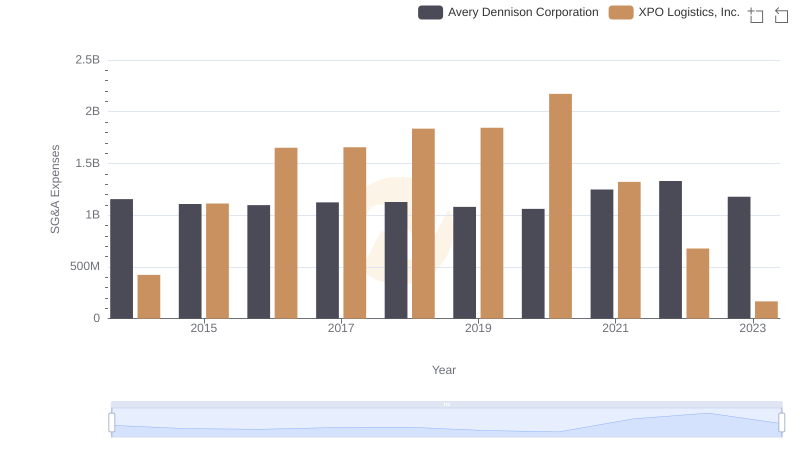Image resolution: width=800 pixels, height=461 pixels.
Task: Click the 1.5B y-axis label
Action: coord(88,163)
